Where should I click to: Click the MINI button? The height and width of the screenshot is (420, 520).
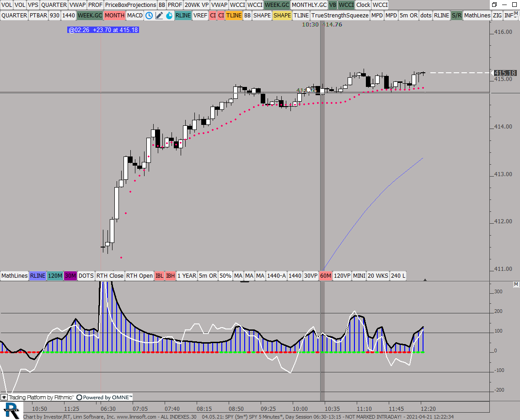click(x=359, y=276)
